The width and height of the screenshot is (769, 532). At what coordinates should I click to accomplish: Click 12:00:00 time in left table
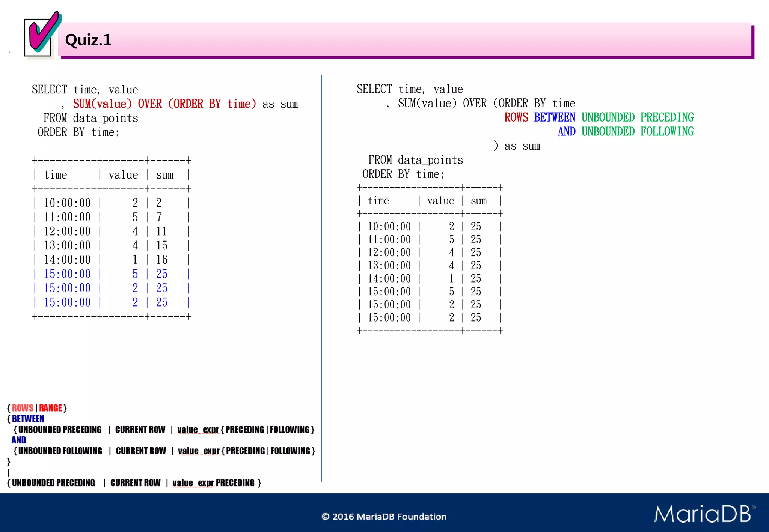(x=67, y=231)
